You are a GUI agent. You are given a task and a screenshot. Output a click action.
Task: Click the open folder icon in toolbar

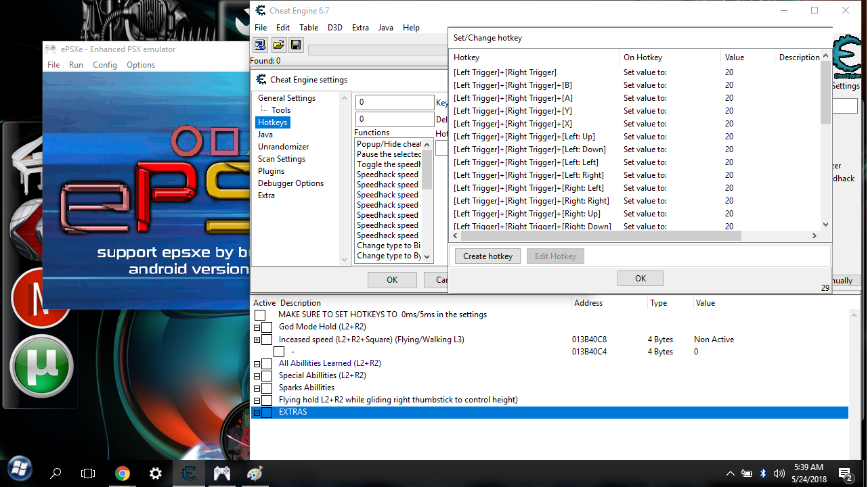[278, 45]
